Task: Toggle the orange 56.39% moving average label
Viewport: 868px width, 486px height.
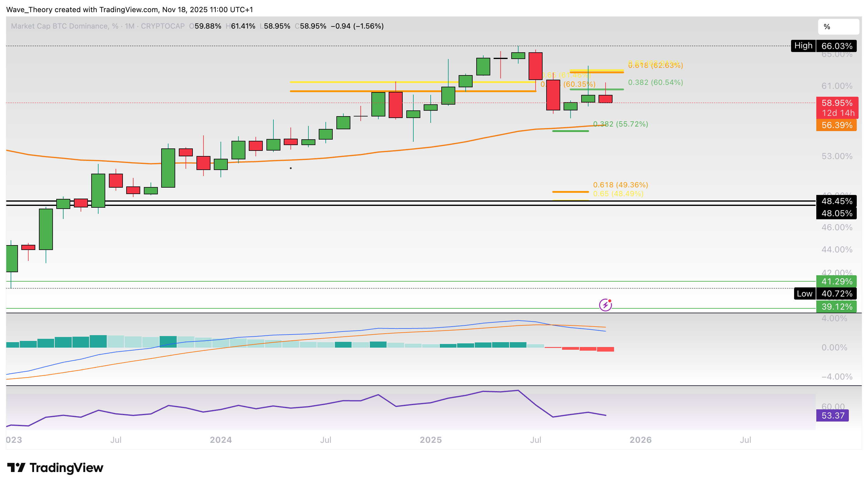Action: 836,125
